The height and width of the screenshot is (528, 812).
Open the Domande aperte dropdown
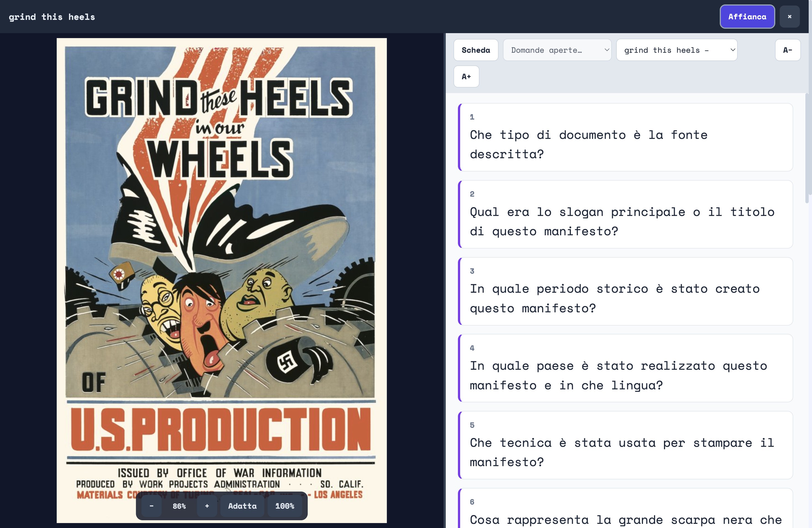tap(557, 50)
